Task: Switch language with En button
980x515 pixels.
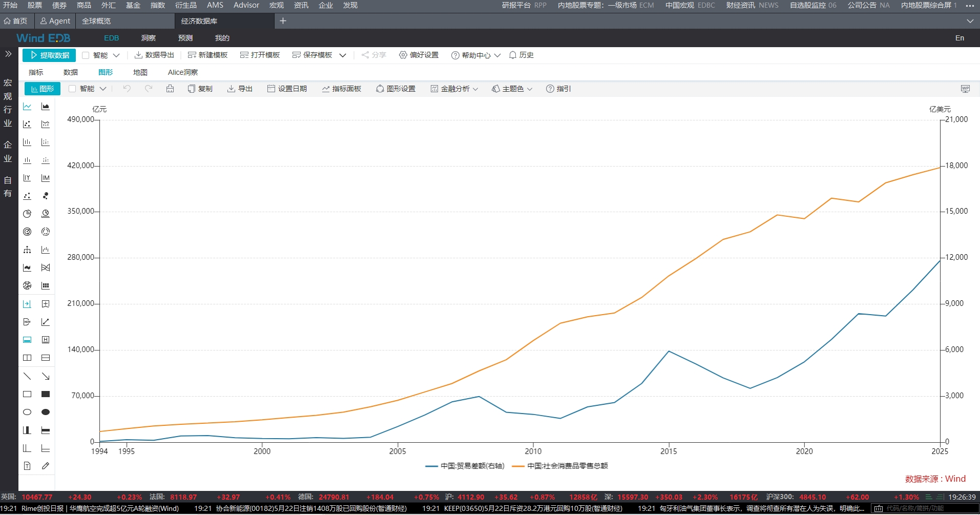Action: pos(960,38)
